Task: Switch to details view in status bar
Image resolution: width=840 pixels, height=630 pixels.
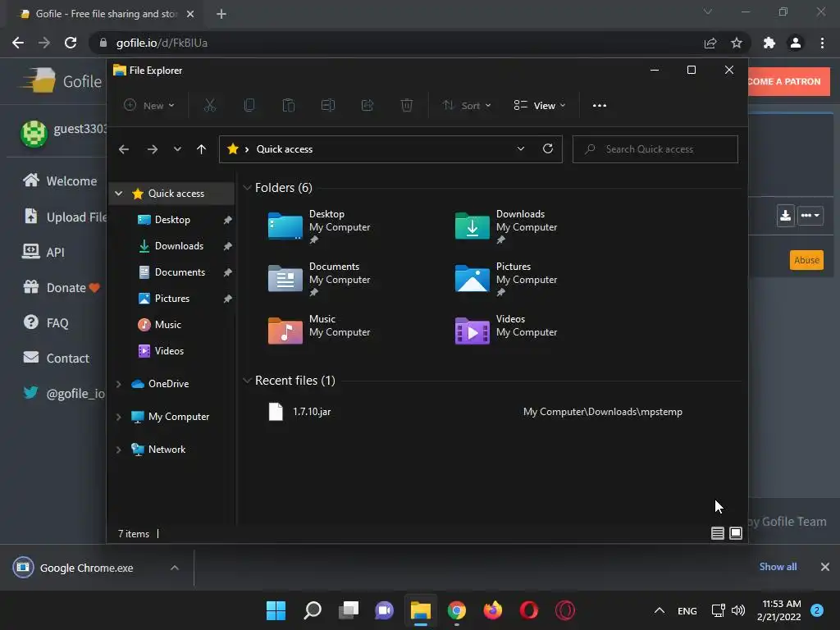Action: [x=717, y=533]
